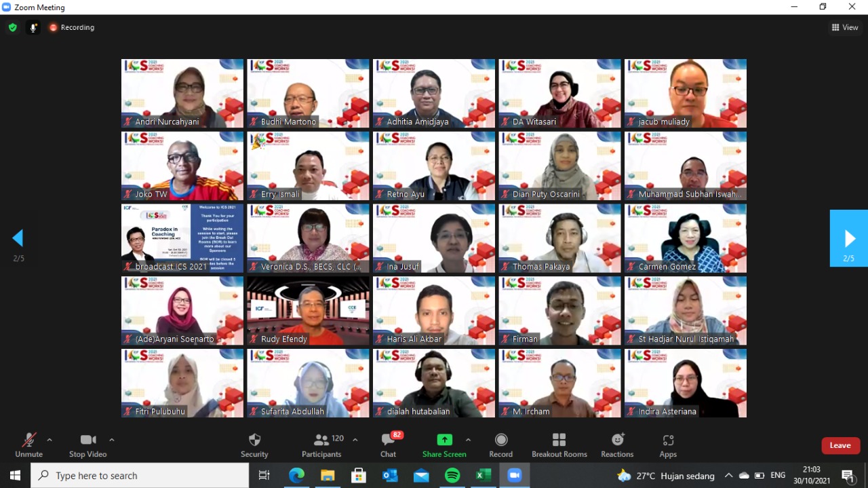The image size is (868, 488).
Task: Open the Reactions menu
Action: click(617, 445)
